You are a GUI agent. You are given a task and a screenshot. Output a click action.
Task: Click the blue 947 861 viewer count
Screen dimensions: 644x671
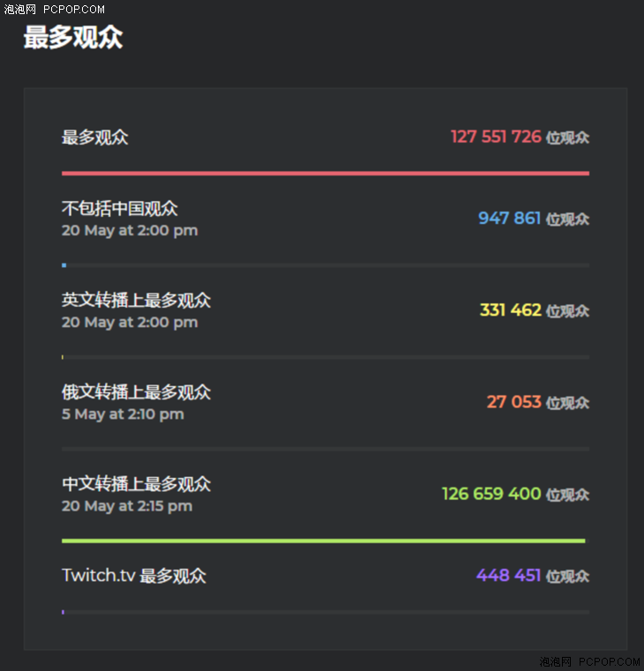510,219
